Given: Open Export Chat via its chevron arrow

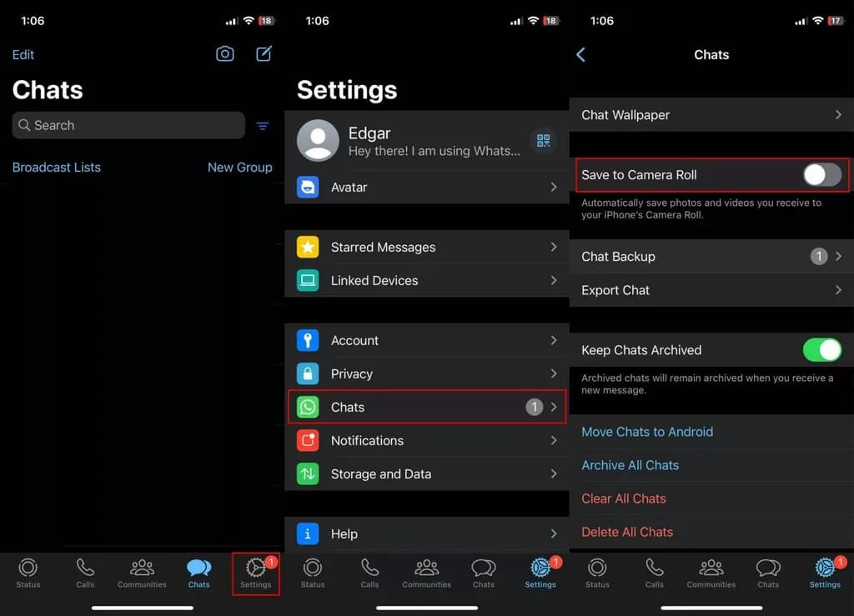Looking at the screenshot, I should [838, 290].
